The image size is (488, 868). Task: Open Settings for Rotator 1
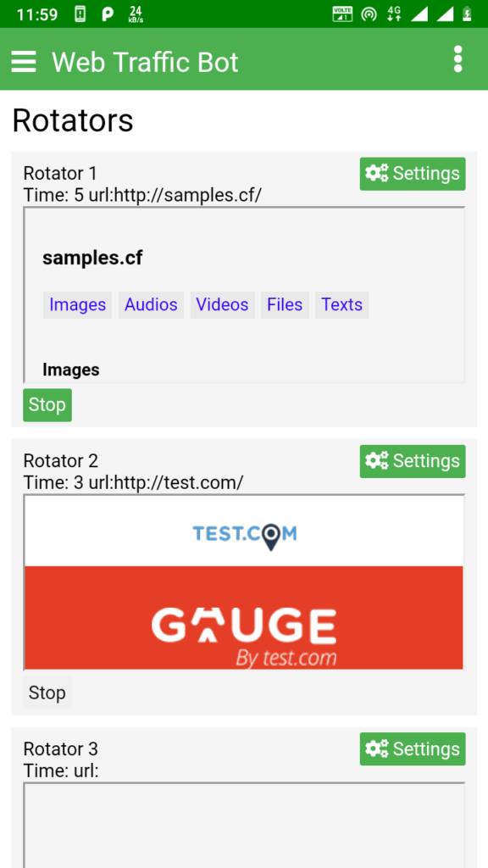tap(413, 174)
